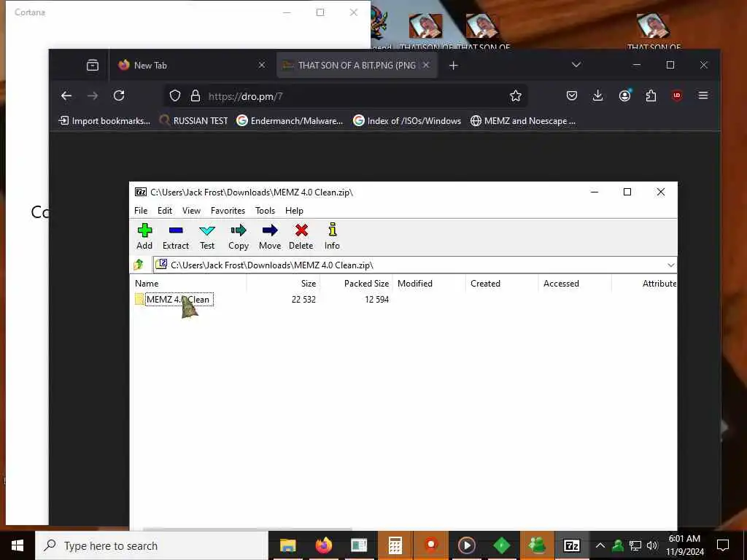
Task: Open File Explorer from taskbar
Action: tap(287, 545)
